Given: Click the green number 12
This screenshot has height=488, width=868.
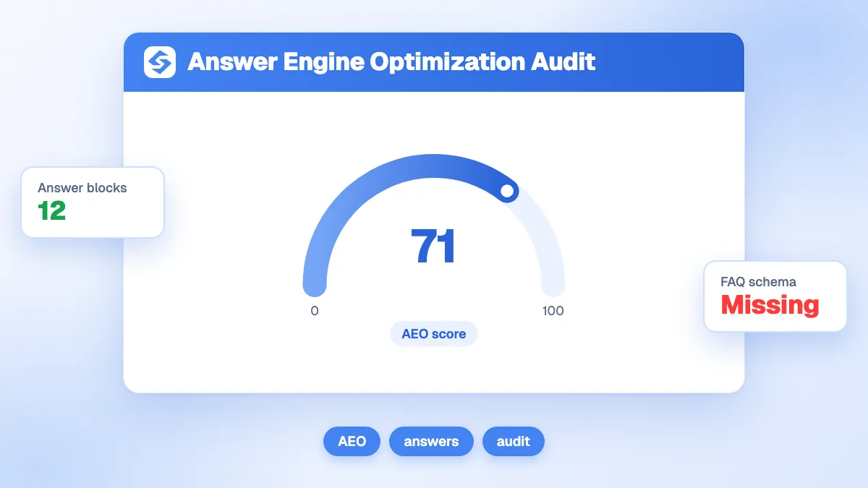Looking at the screenshot, I should tap(52, 210).
